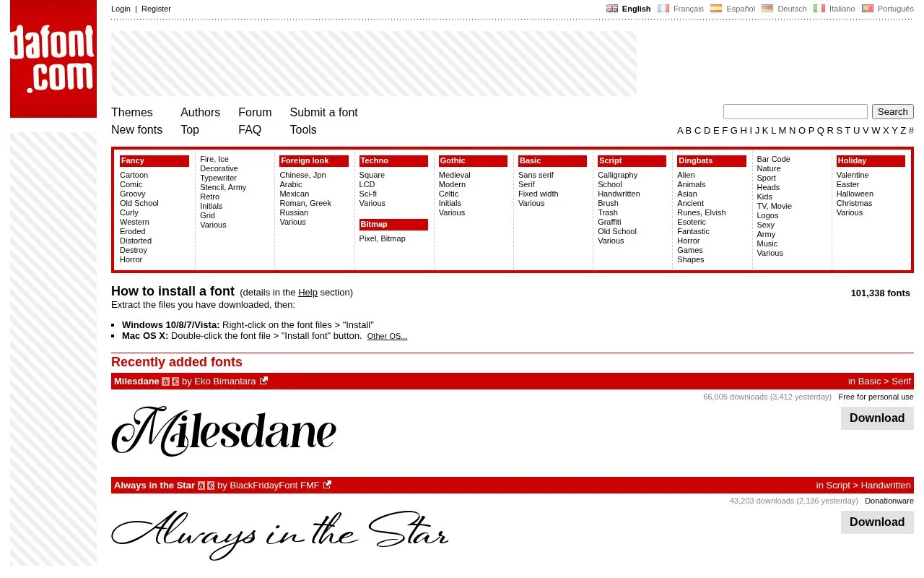The image size is (924, 578).
Task: Select Submit a font
Action: (323, 112)
